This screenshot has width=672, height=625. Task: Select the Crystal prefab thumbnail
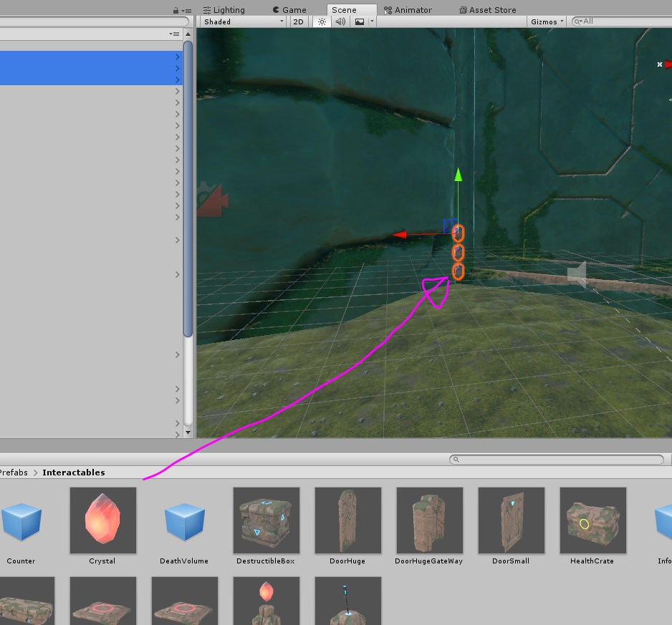point(103,520)
